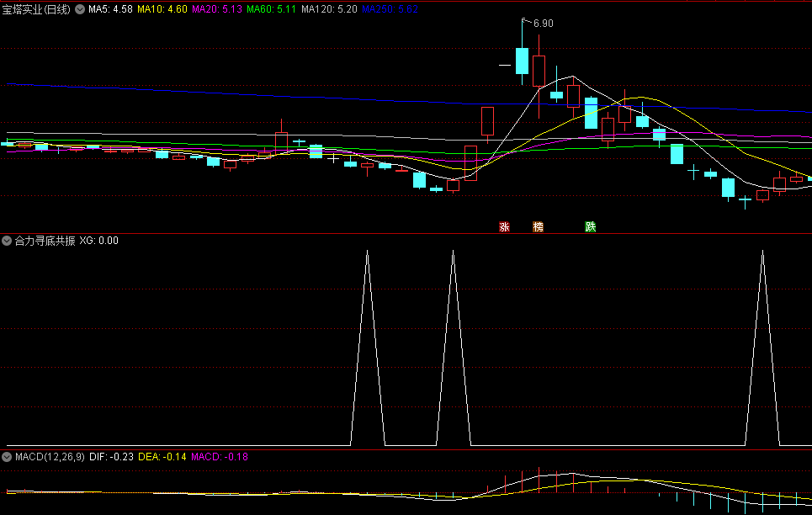
Task: Select the MA60: 5.11 label
Action: [x=272, y=9]
